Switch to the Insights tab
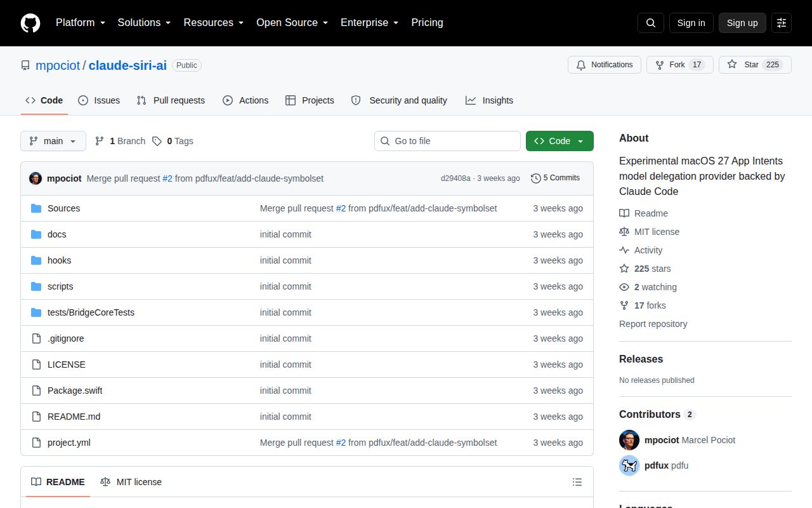Image resolution: width=812 pixels, height=508 pixels. 489,100
